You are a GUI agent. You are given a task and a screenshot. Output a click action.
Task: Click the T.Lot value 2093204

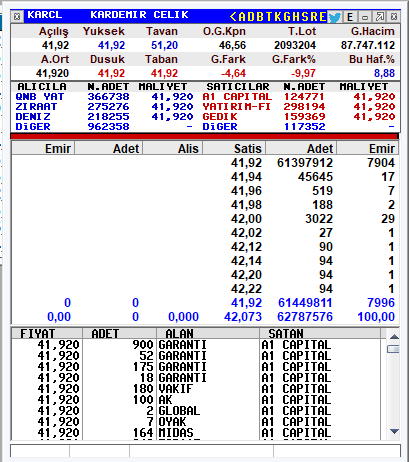(x=295, y=45)
